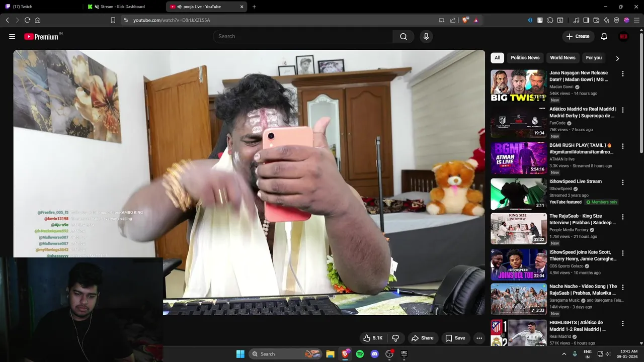Viewport: 644px width, 362px height.
Task: Open Madan Gowri channel link
Action: point(561,87)
